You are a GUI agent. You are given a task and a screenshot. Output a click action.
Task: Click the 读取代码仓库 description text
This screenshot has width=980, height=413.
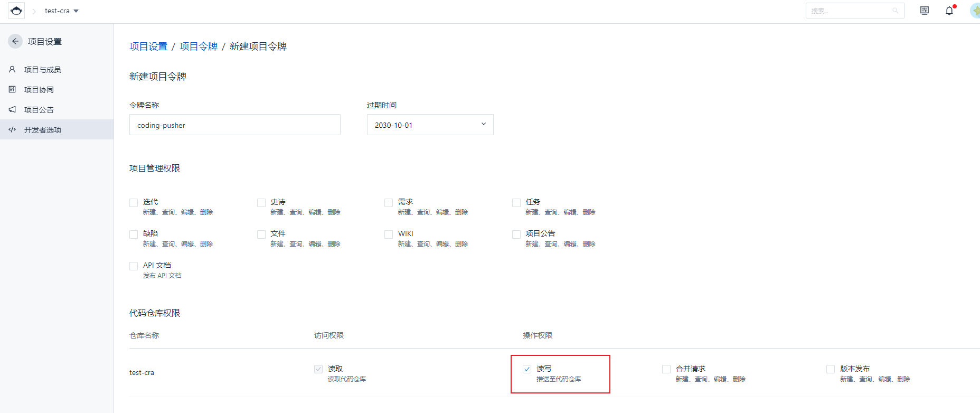point(347,379)
